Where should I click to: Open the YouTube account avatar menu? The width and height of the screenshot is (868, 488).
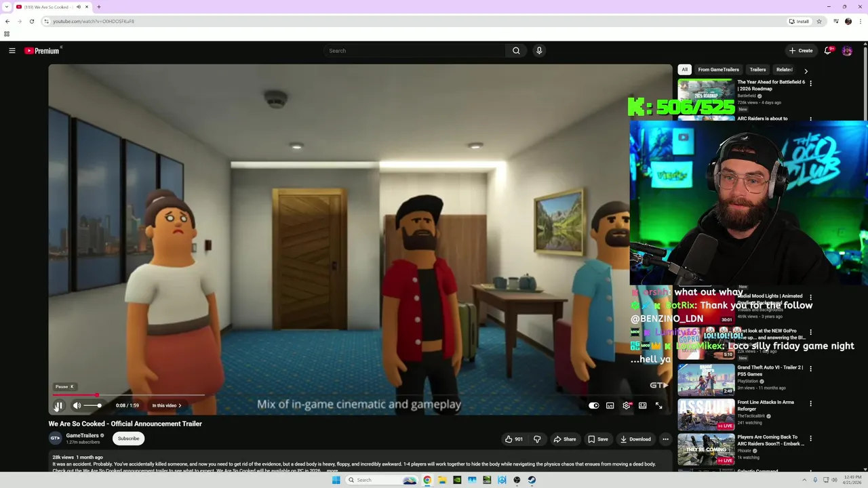coord(847,51)
